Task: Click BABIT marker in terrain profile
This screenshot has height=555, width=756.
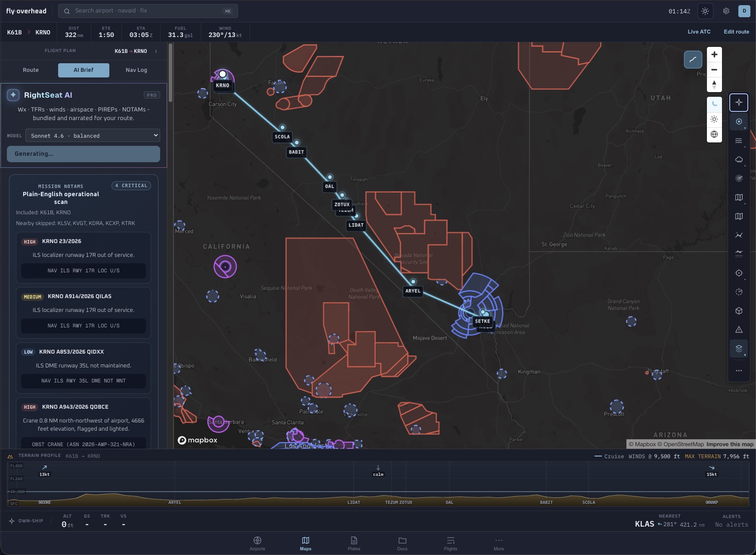Action: click(x=546, y=503)
